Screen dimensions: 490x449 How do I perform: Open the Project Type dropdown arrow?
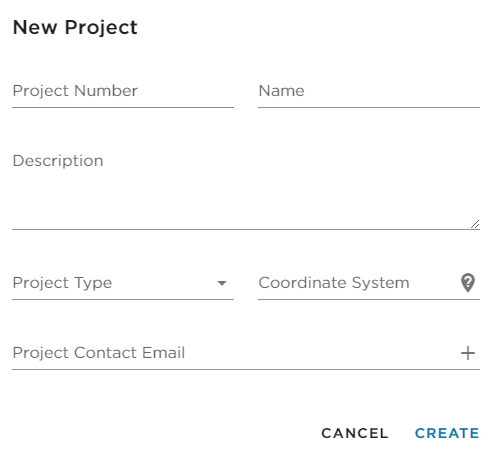[x=222, y=283]
